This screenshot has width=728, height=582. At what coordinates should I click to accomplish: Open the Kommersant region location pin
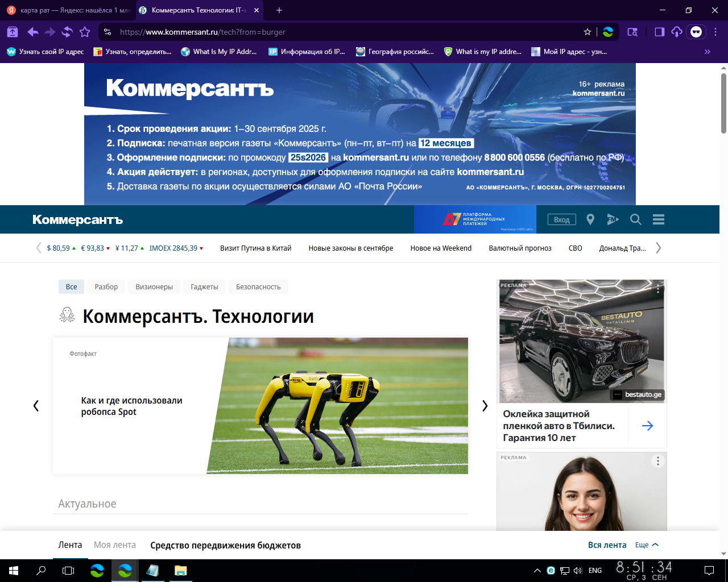pos(590,219)
